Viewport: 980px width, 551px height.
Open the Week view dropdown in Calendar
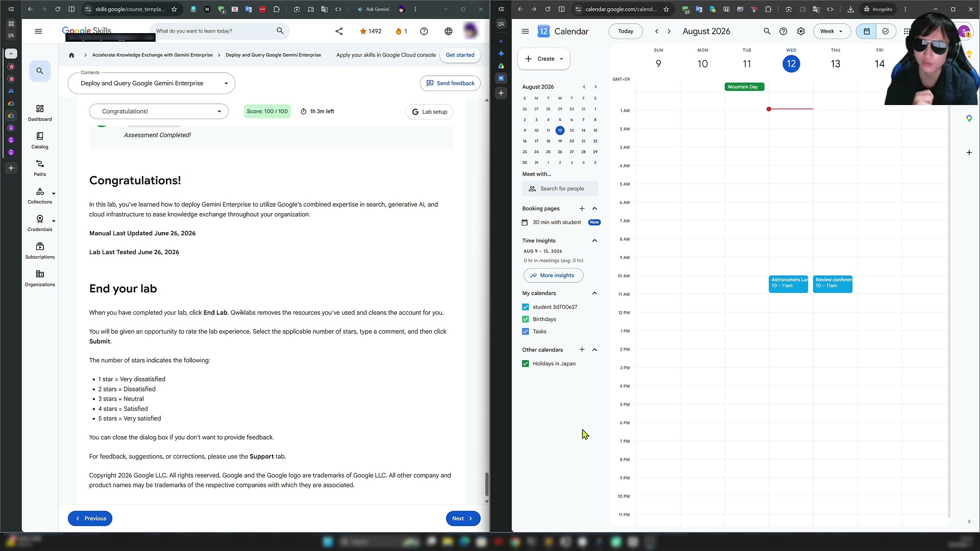[x=832, y=31]
